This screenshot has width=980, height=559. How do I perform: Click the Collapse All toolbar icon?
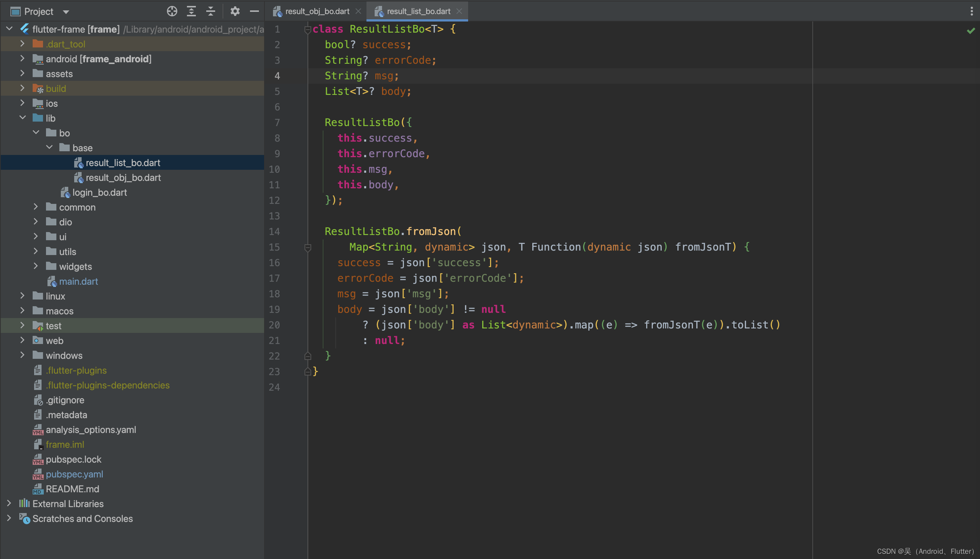(x=210, y=11)
